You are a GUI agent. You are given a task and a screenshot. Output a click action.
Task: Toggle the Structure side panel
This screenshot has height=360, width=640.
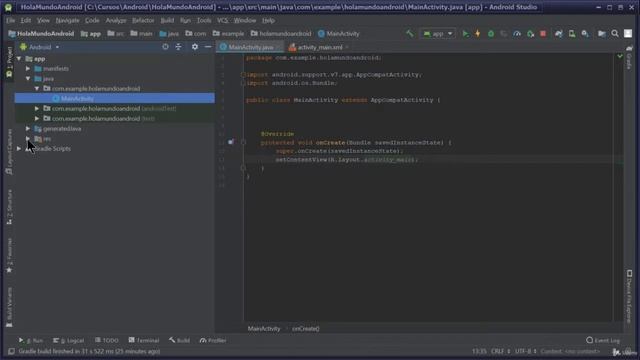coord(9,207)
